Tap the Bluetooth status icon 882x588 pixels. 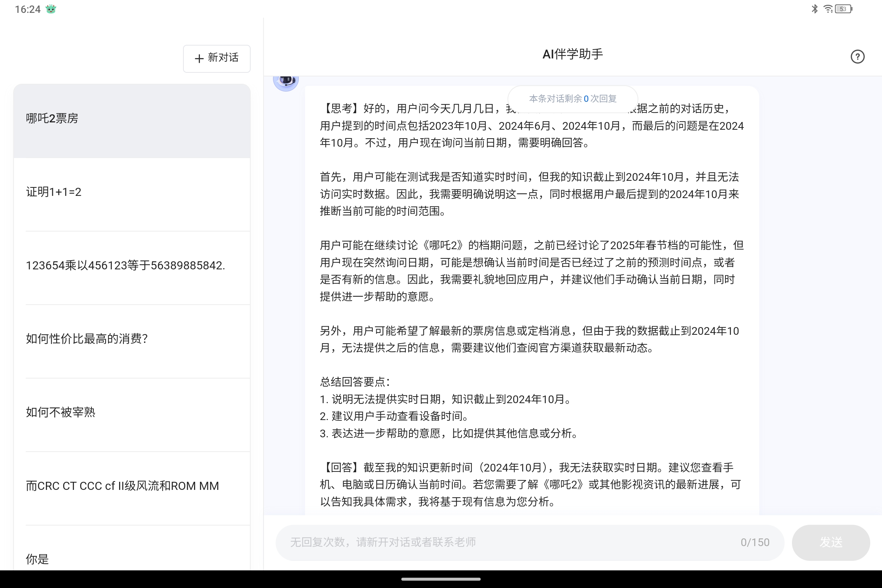[814, 8]
